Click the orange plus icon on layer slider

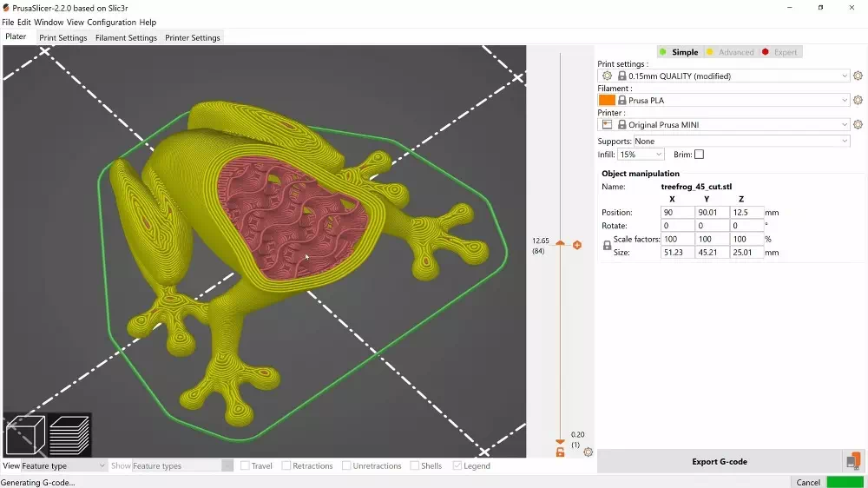577,246
